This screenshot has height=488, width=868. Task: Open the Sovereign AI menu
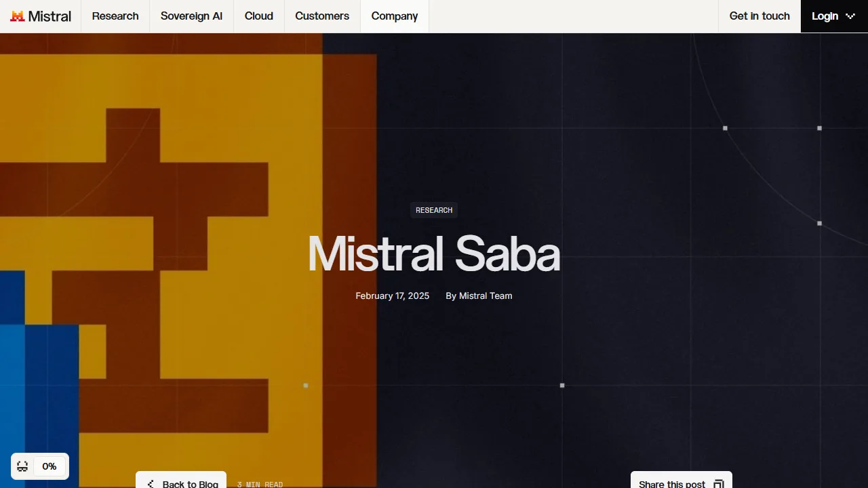pyautogui.click(x=191, y=16)
